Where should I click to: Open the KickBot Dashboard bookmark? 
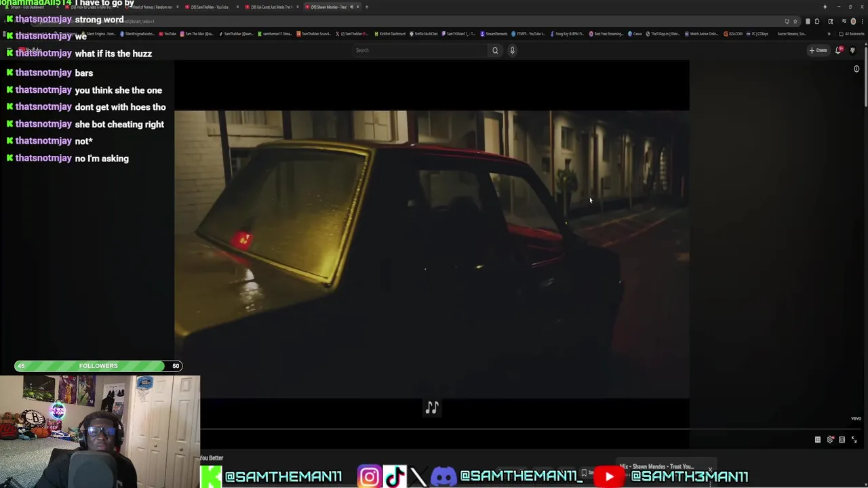click(x=390, y=34)
